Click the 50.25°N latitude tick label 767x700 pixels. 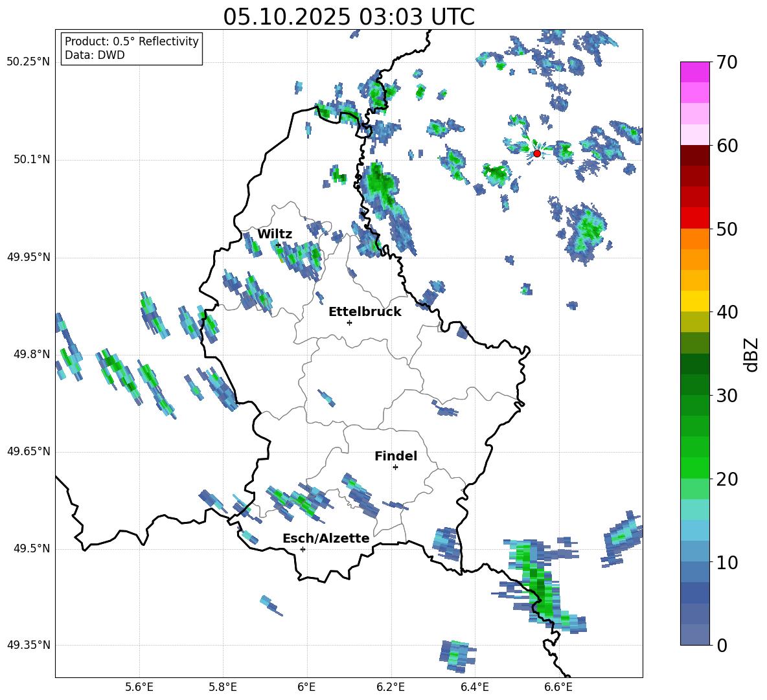[28, 62]
